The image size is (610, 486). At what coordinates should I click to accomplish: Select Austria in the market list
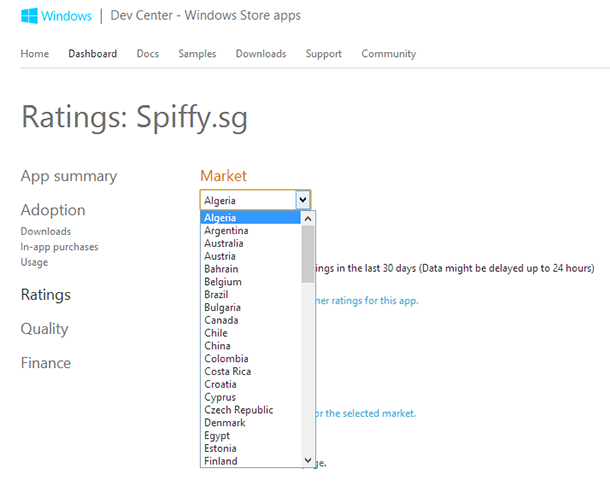[x=251, y=256]
